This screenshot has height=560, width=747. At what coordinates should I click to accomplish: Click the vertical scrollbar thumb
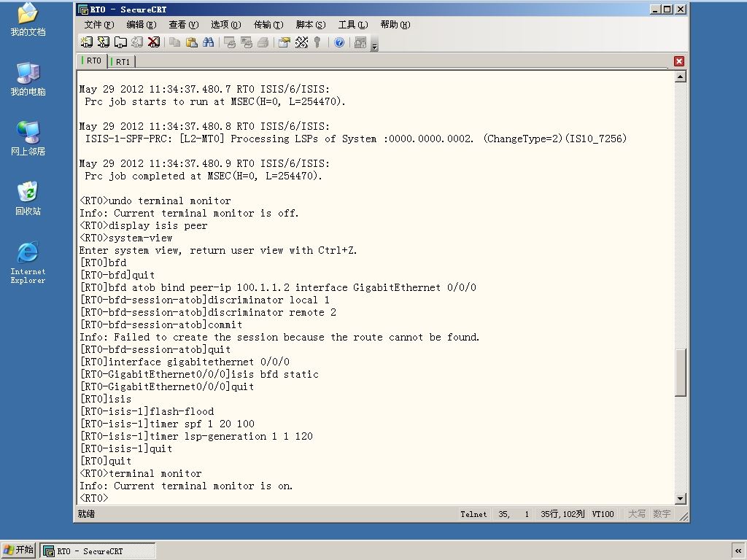pos(681,373)
